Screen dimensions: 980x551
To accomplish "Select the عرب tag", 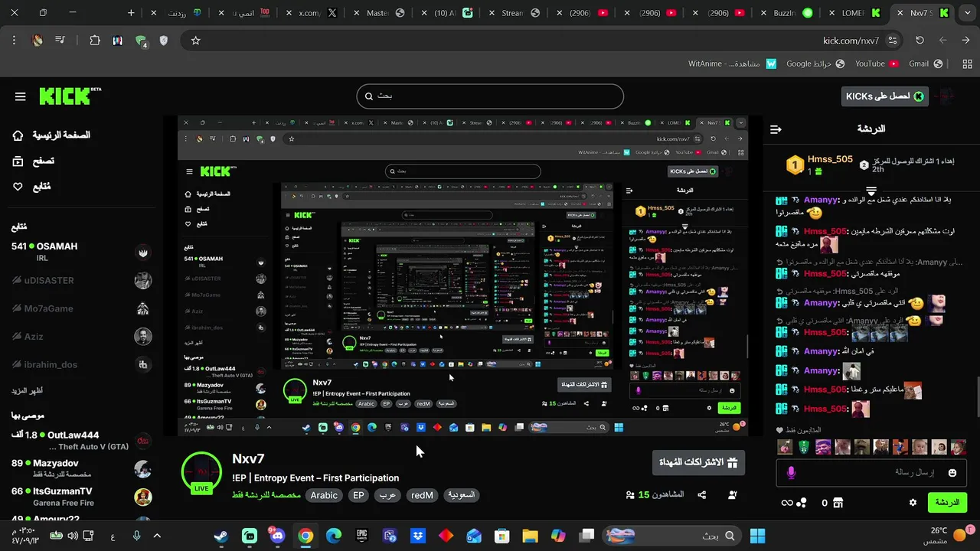I will coord(388,495).
